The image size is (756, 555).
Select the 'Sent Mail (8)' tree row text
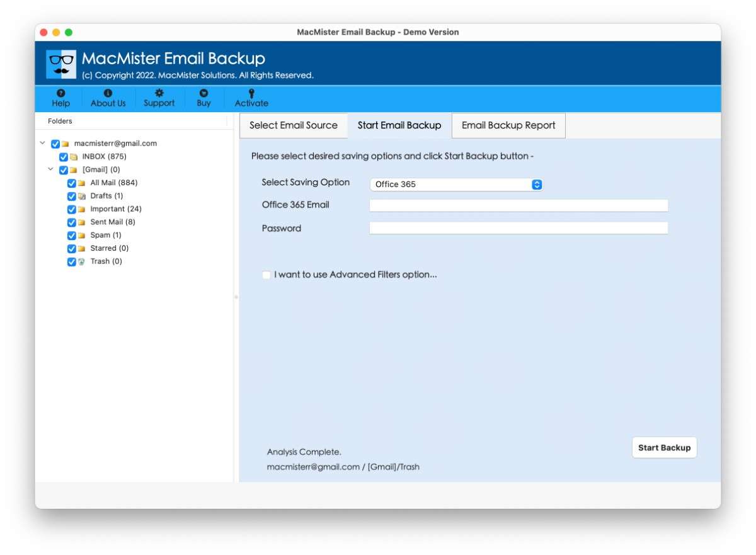tap(113, 222)
